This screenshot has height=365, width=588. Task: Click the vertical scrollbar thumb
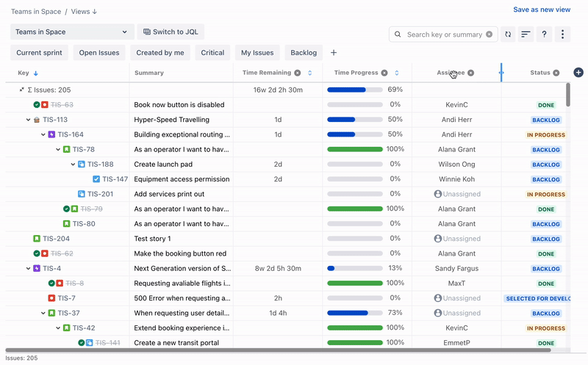pos(568,95)
